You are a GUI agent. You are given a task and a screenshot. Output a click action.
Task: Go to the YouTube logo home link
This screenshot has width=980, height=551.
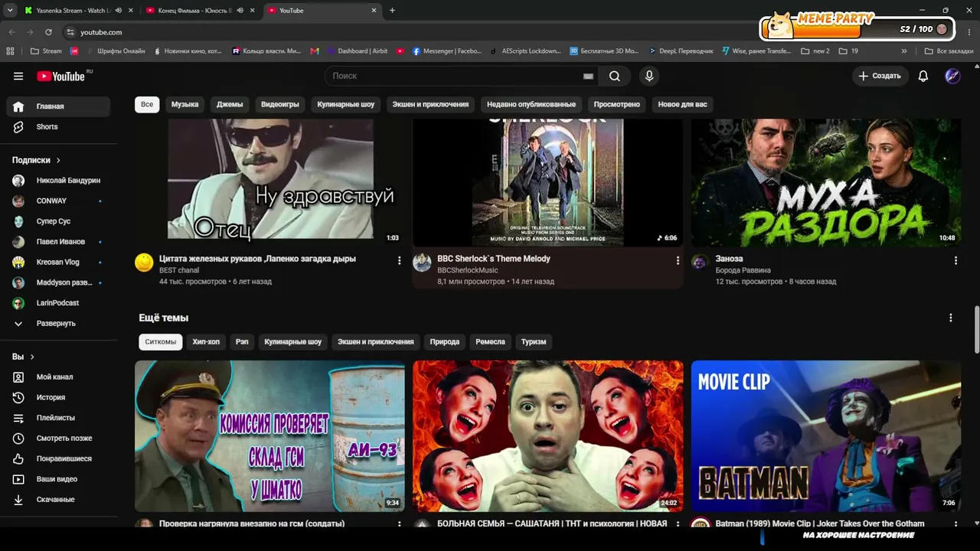pyautogui.click(x=60, y=76)
